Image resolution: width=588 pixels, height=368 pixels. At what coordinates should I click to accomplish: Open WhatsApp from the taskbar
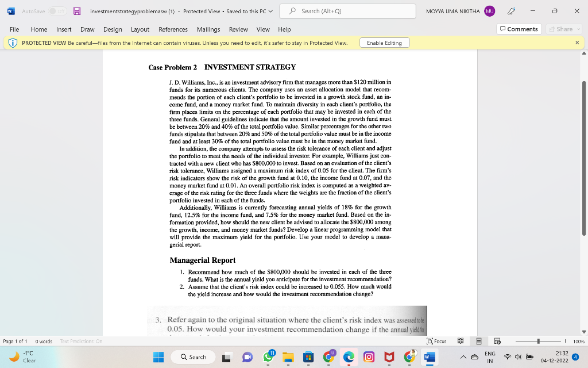268,357
